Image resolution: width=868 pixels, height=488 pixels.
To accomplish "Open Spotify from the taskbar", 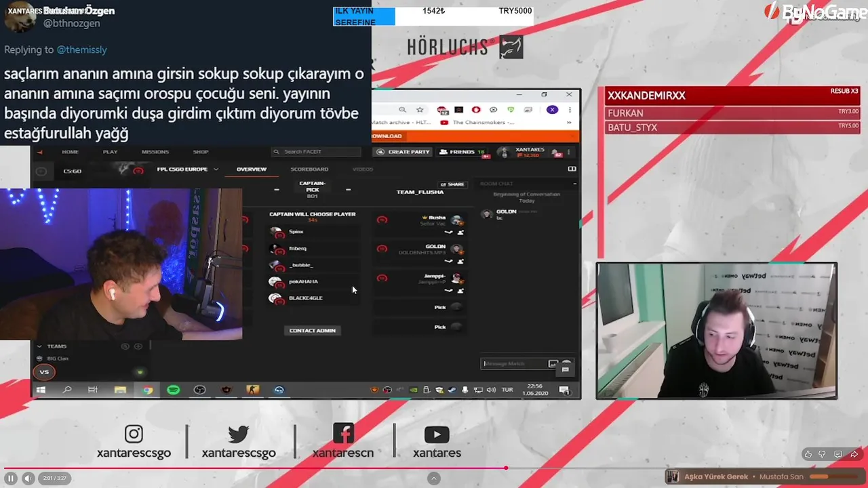I will coord(173,390).
